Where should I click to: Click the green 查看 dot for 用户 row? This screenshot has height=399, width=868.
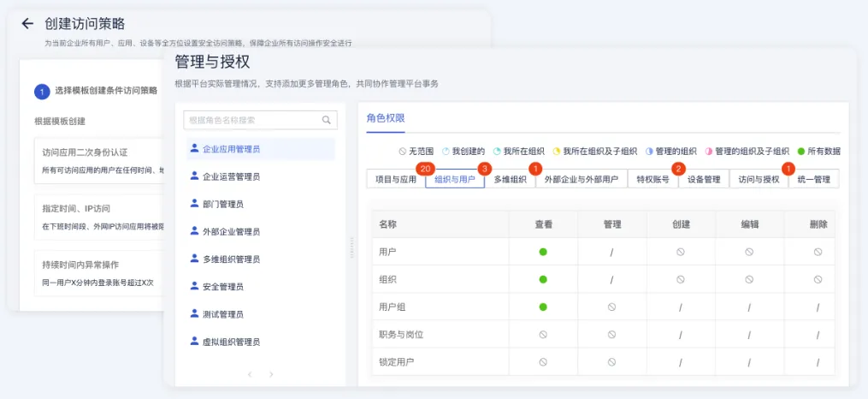coord(543,252)
